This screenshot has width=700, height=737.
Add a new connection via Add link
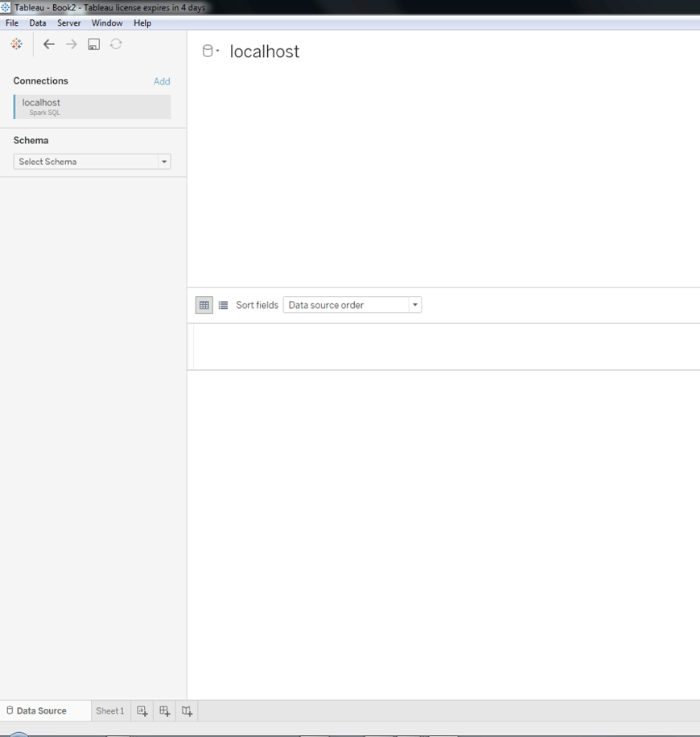click(162, 81)
